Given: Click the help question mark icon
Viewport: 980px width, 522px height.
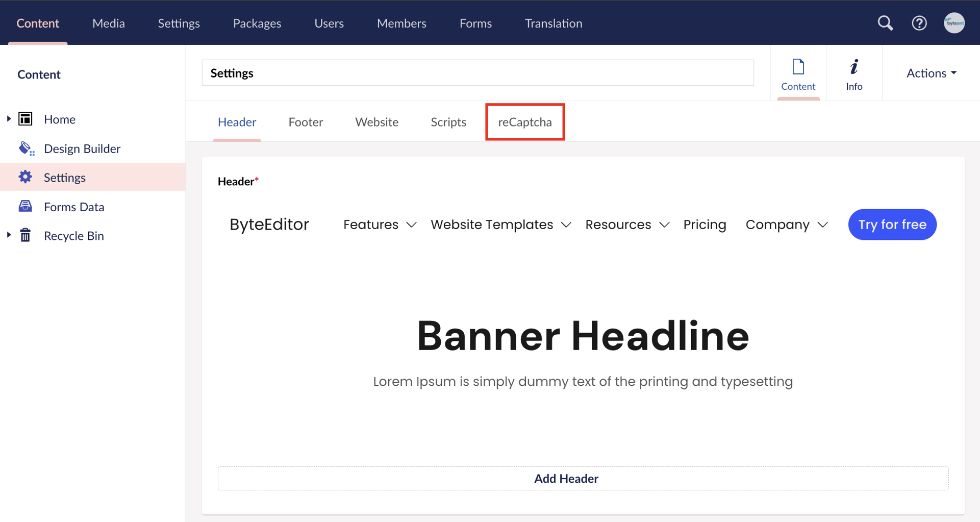Looking at the screenshot, I should pyautogui.click(x=919, y=23).
